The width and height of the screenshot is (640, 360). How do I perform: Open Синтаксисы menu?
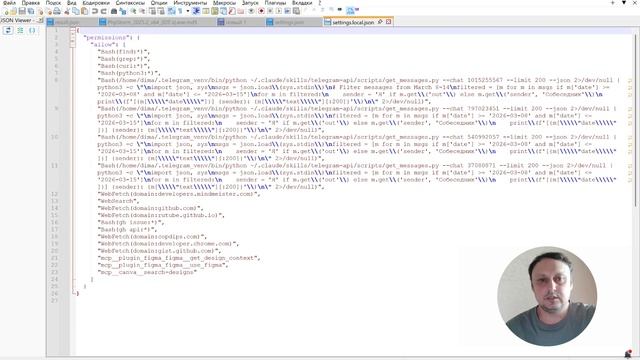130,2
